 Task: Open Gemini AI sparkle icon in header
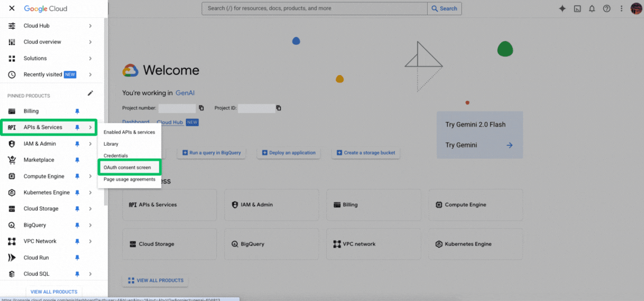(x=562, y=8)
